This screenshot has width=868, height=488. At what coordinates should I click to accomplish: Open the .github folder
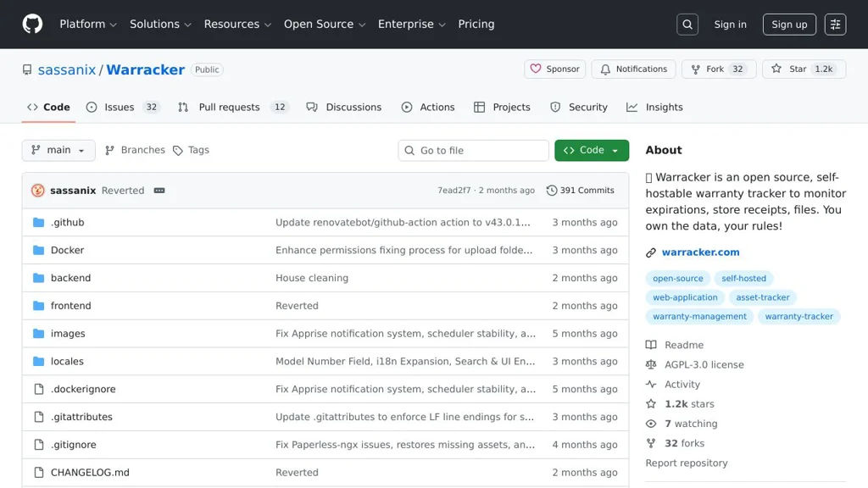[x=67, y=222]
